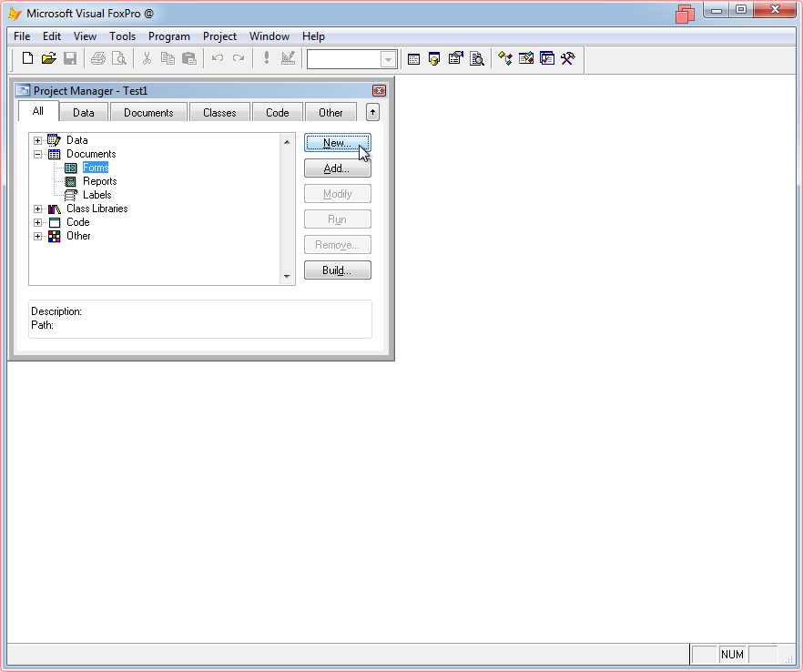Image resolution: width=803 pixels, height=672 pixels.
Task: Expand the Other tree node
Action: point(38,236)
